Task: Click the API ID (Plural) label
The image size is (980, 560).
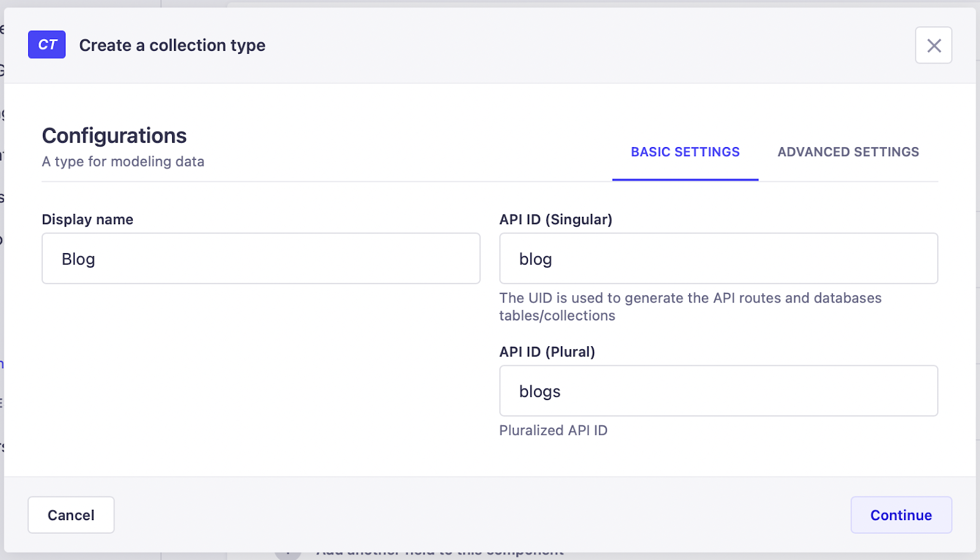Action: coord(547,352)
